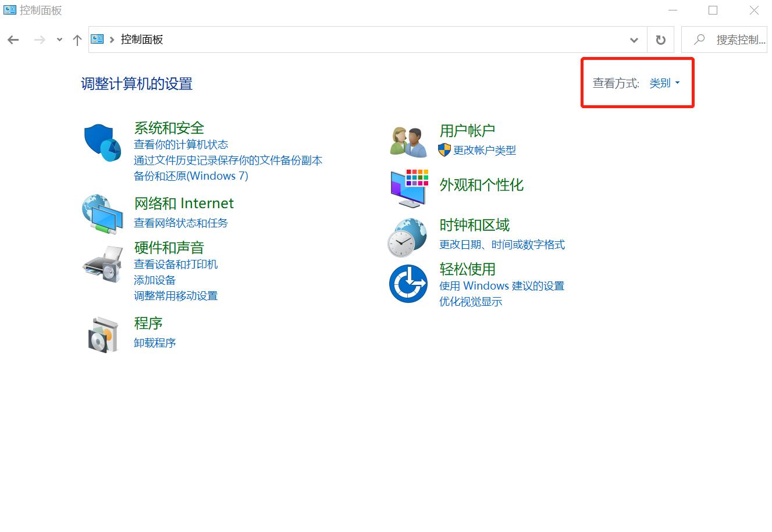
Task: Click the 卸载程序 link
Action: click(x=154, y=342)
